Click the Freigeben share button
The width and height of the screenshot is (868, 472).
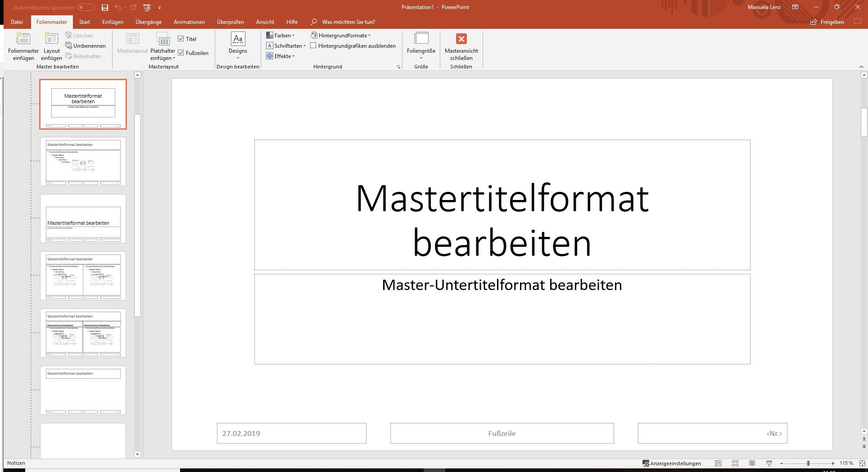click(x=827, y=22)
